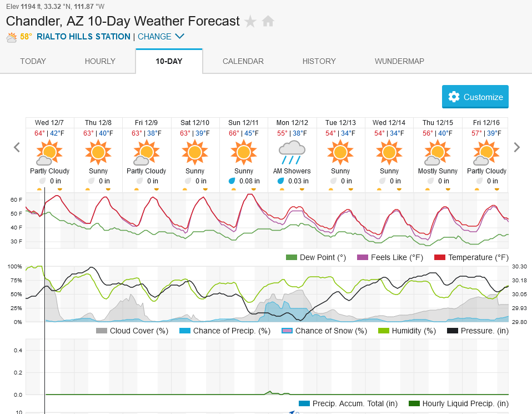Click the gear icon in Customize button
Image resolution: width=532 pixels, height=414 pixels.
coord(454,97)
